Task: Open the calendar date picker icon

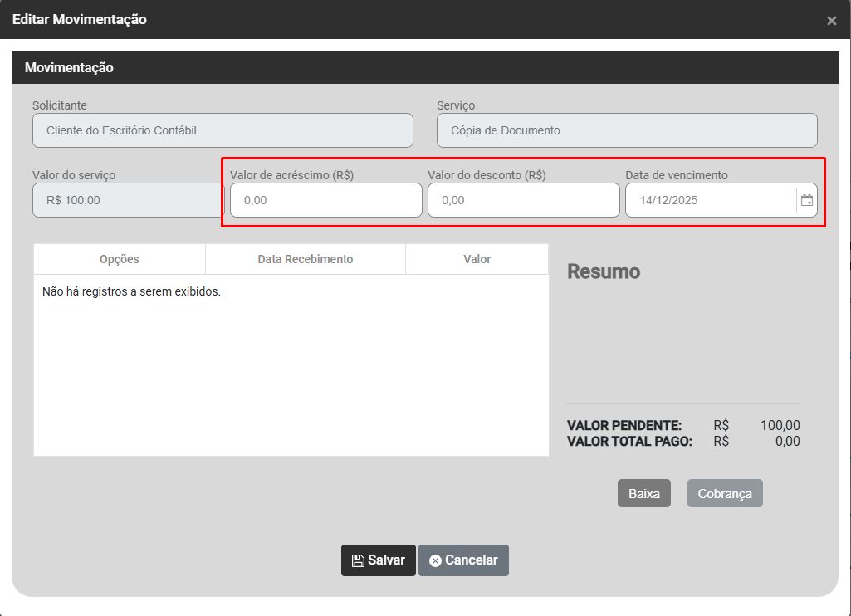Action: [806, 200]
